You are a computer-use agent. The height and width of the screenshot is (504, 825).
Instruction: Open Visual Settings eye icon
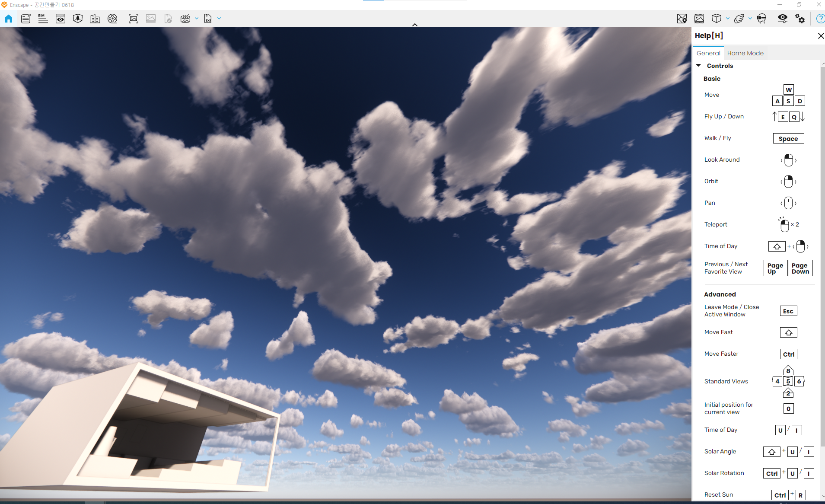[x=783, y=19]
